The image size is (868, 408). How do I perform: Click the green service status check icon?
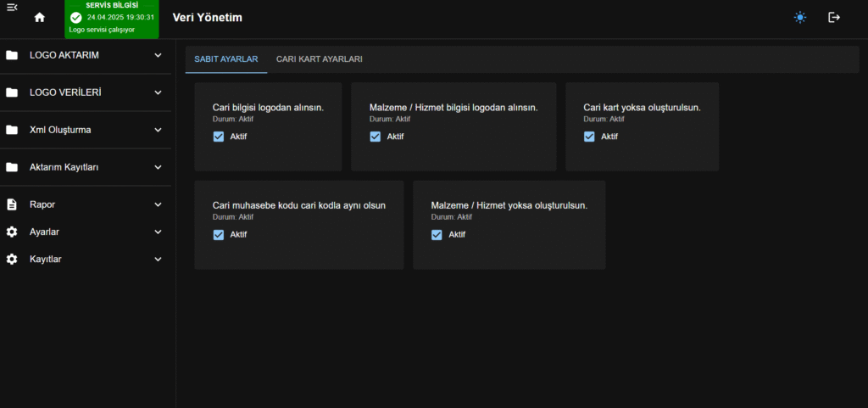click(x=76, y=18)
